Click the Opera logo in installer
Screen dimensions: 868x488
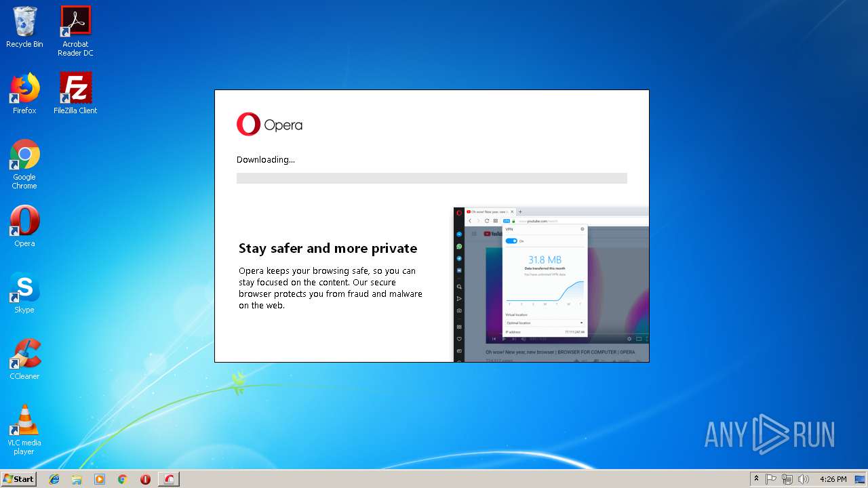coord(269,125)
